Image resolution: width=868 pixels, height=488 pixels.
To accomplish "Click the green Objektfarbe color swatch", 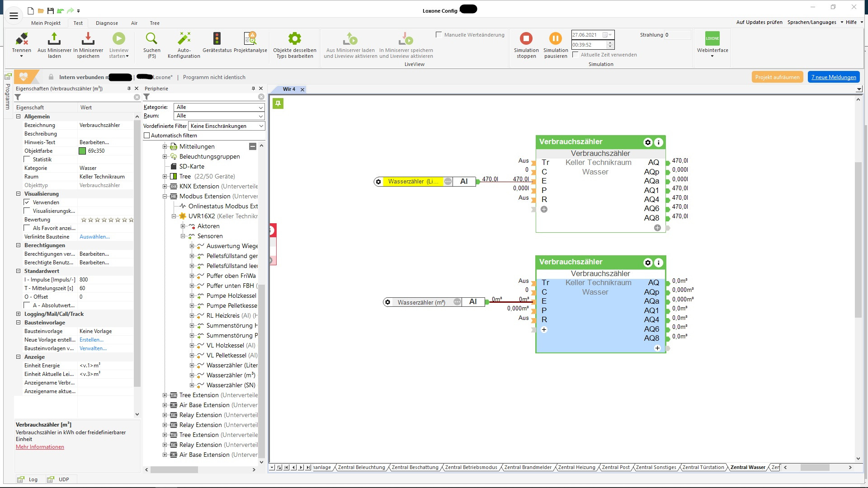I will point(82,151).
